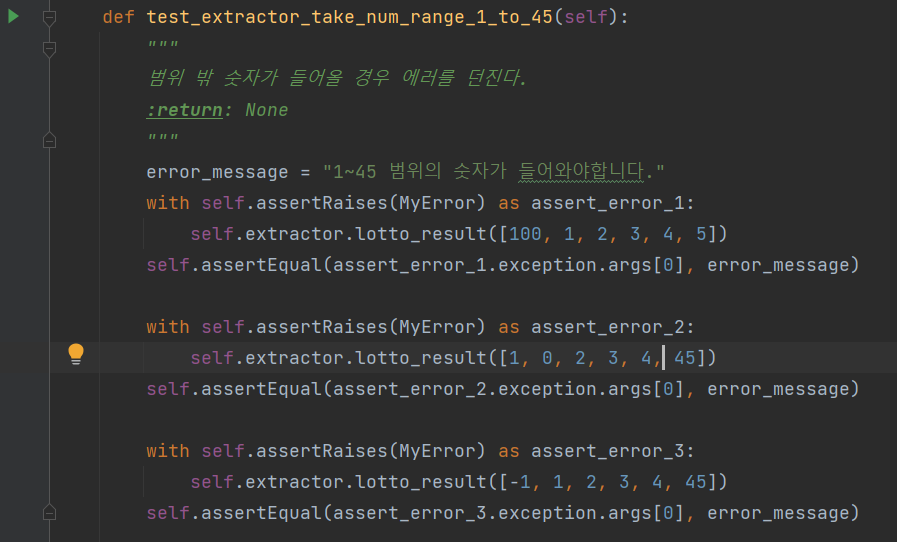Screen dimensions: 897x542
Task: Click assertEqual on the assert_error_2 line
Action: pyautogui.click(x=261, y=389)
